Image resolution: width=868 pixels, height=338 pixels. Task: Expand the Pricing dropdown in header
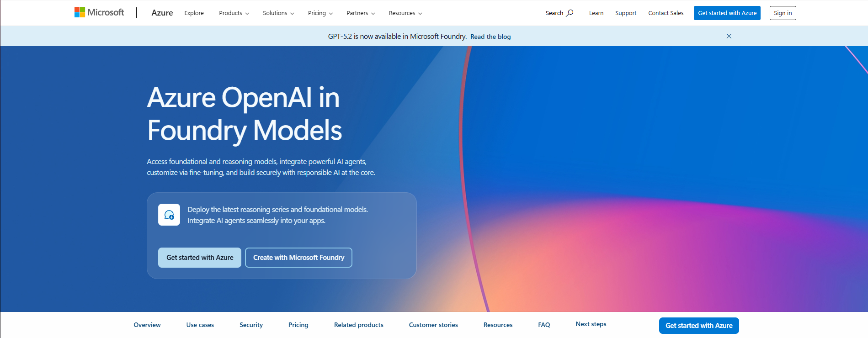320,13
